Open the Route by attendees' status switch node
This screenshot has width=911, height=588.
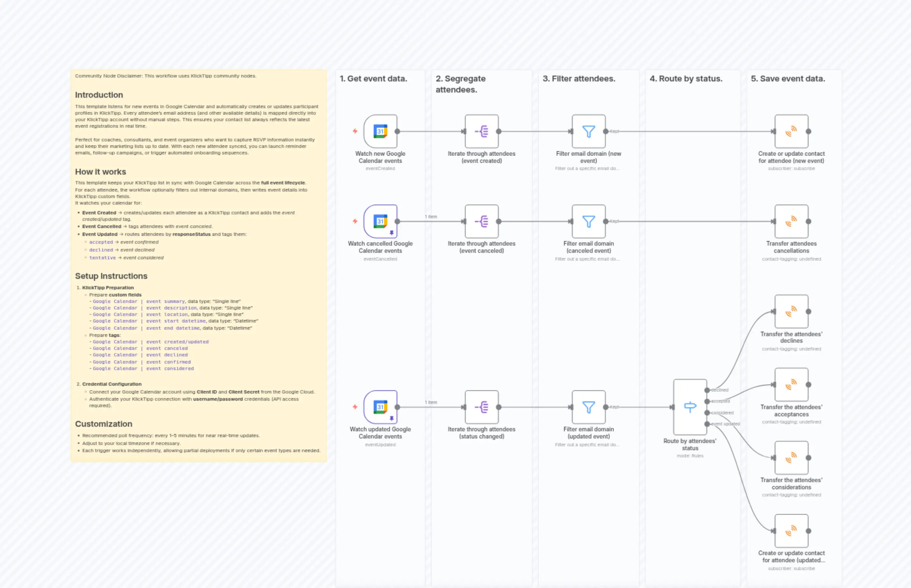(x=690, y=407)
